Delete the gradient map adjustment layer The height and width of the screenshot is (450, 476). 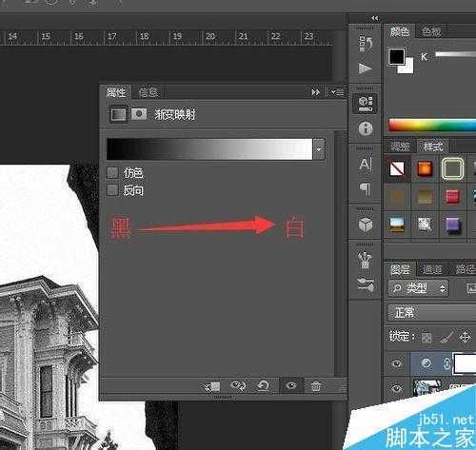click(x=315, y=386)
